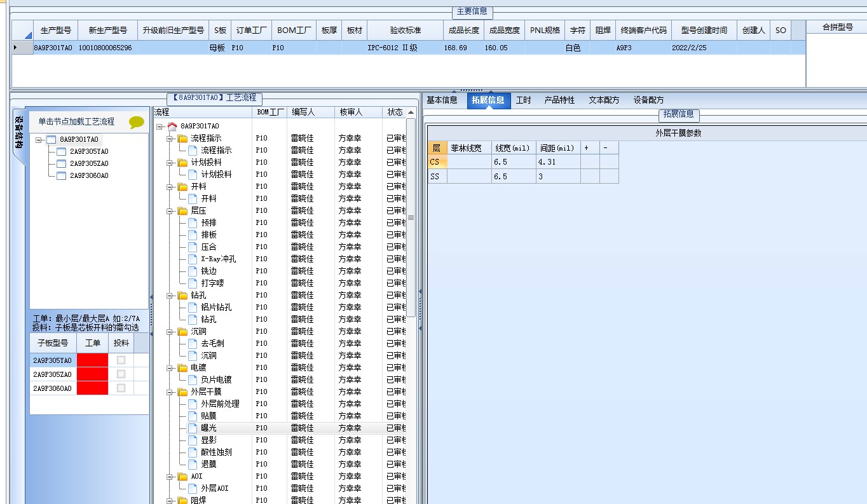Switch to the 文本配方 tab
The height and width of the screenshot is (504, 867).
point(604,100)
